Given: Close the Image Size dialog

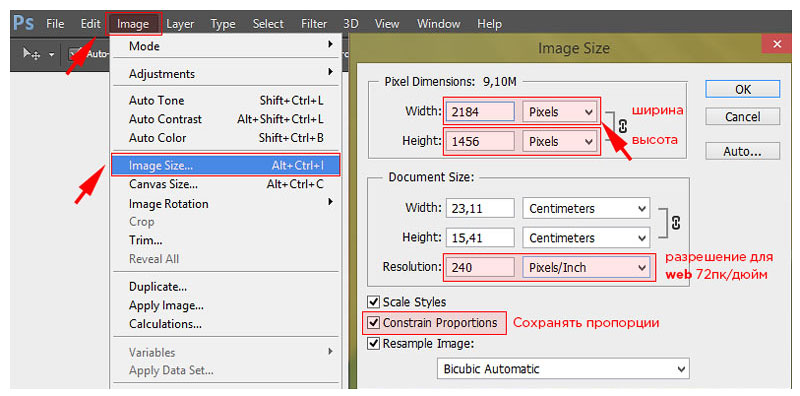Looking at the screenshot, I should [x=777, y=45].
